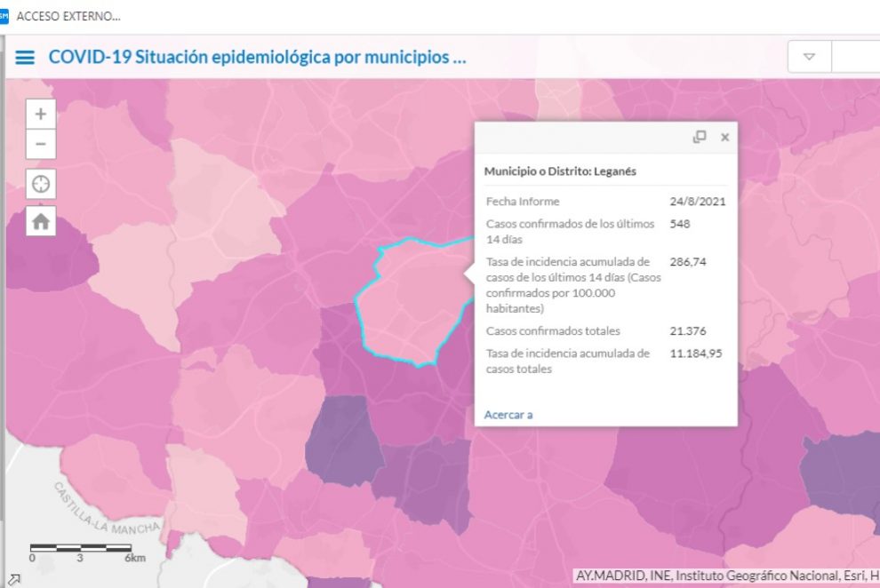Select the ACCESO EXTERNO browser tab
The height and width of the screenshot is (588, 880).
[x=68, y=16]
